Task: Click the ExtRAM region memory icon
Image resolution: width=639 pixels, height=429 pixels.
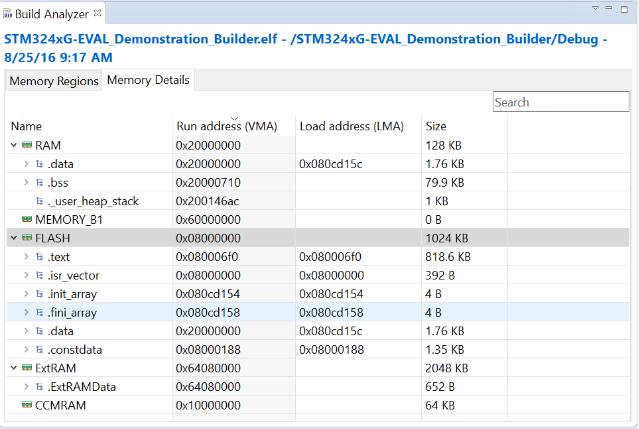Action: [x=27, y=367]
